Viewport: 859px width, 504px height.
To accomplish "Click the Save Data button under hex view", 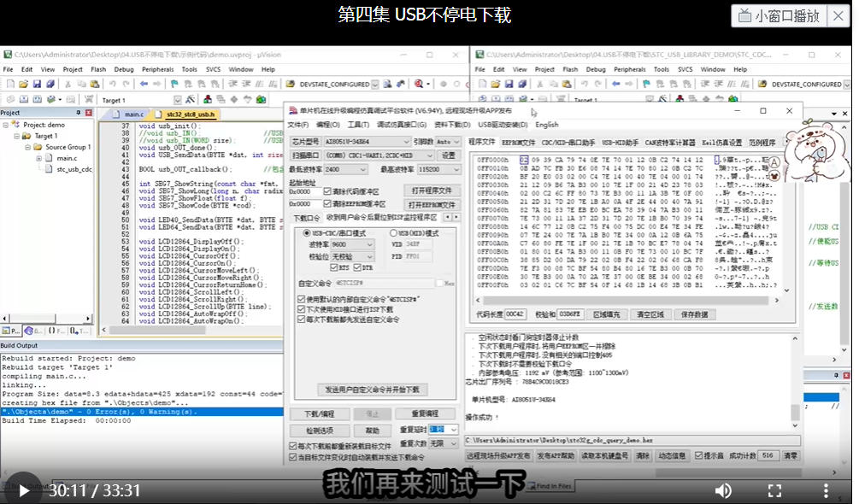I will pos(694,314).
